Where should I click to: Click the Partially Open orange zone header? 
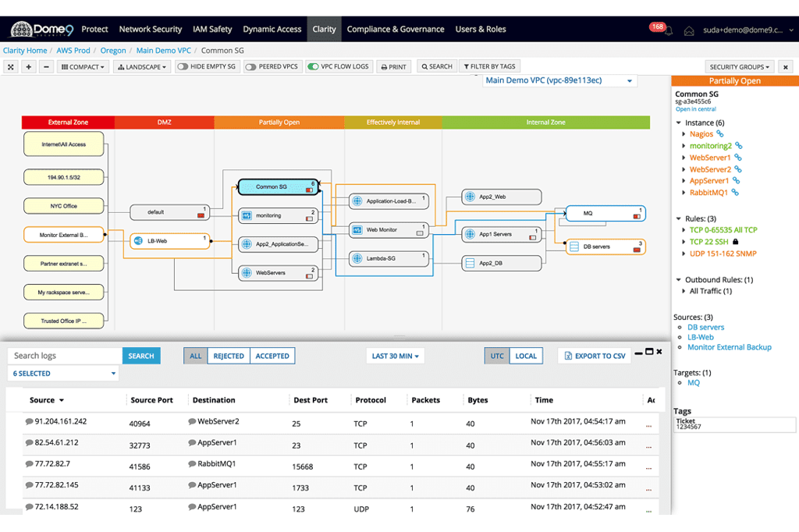279,122
